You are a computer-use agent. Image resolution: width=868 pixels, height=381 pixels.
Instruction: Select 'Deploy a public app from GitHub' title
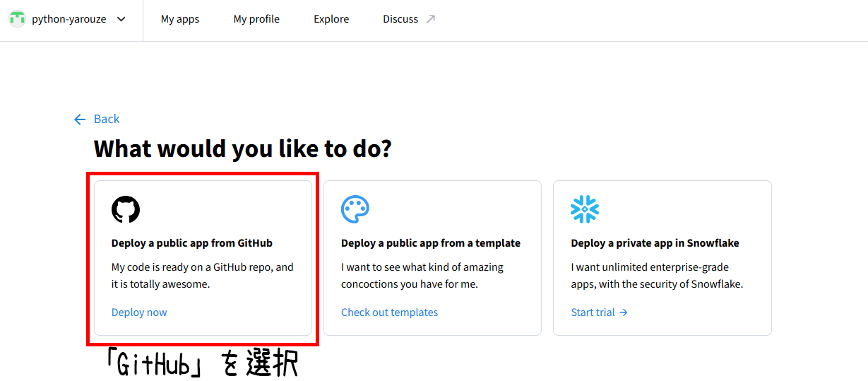pos(192,243)
